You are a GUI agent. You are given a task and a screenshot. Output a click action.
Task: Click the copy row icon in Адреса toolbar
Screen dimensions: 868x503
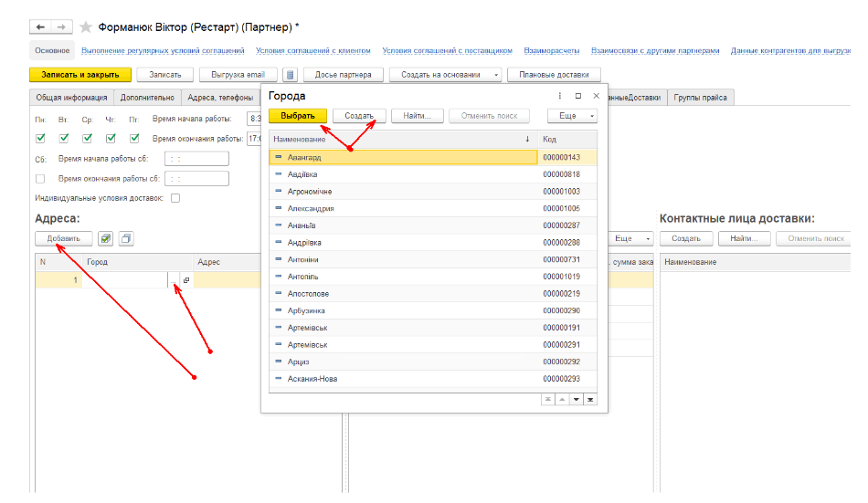pyautogui.click(x=126, y=238)
